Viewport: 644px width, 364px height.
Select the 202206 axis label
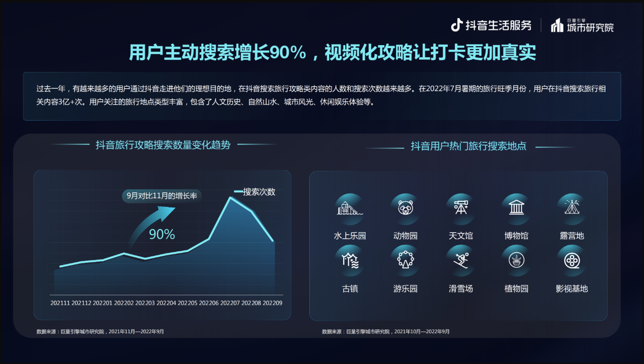(x=209, y=303)
